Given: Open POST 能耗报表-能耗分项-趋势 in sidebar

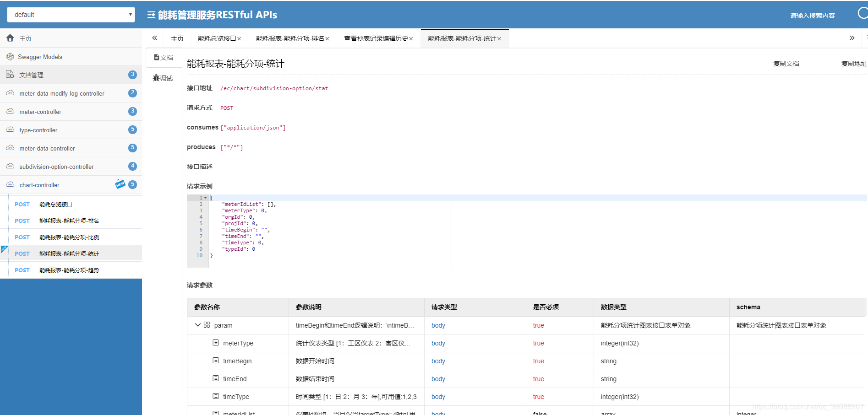Looking at the screenshot, I should pos(71,270).
